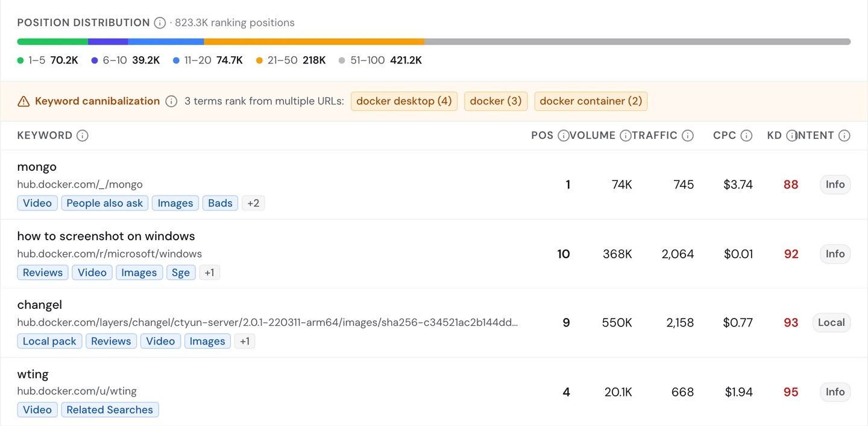Open the mongo keyword

[37, 167]
